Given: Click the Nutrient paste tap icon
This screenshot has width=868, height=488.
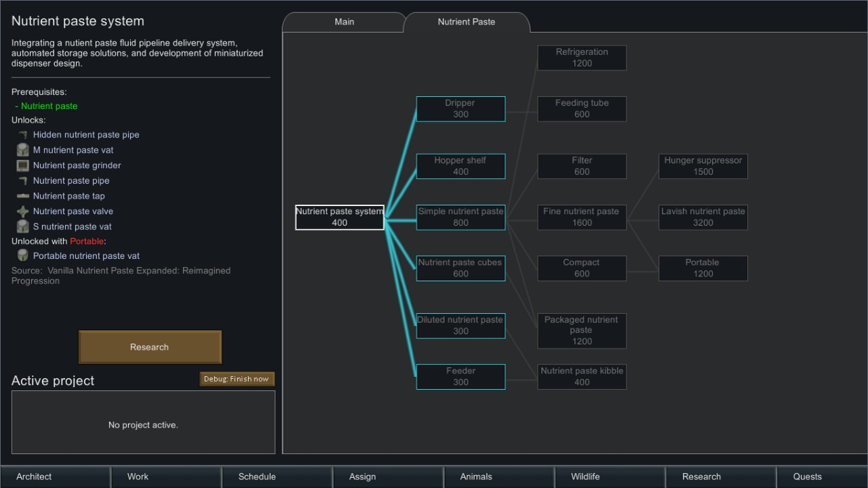Looking at the screenshot, I should pos(23,196).
